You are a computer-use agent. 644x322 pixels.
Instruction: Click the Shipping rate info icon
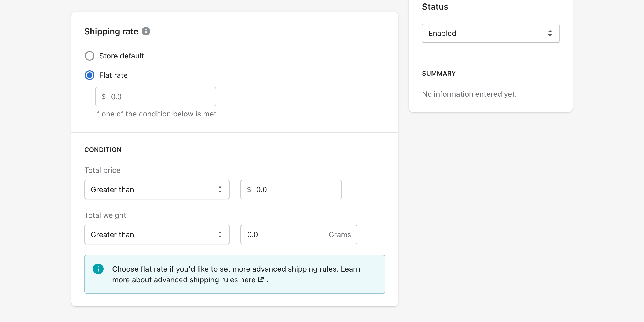click(146, 31)
